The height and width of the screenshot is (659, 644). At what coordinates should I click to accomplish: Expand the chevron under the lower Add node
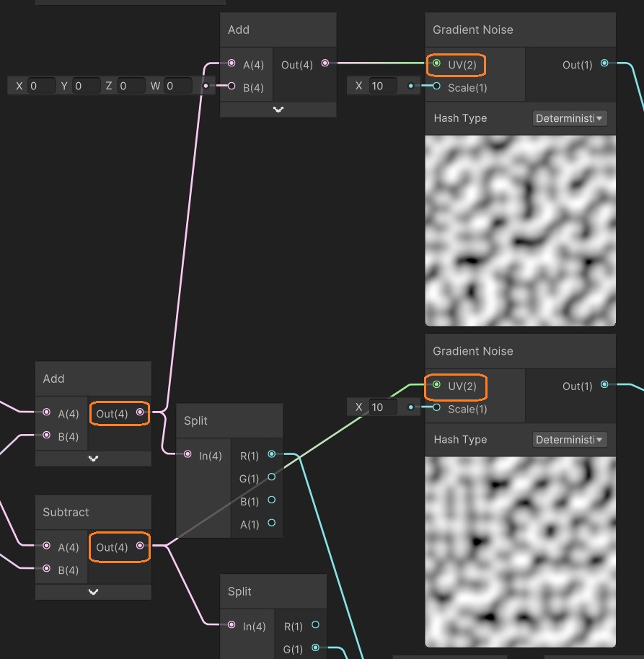coord(93,459)
